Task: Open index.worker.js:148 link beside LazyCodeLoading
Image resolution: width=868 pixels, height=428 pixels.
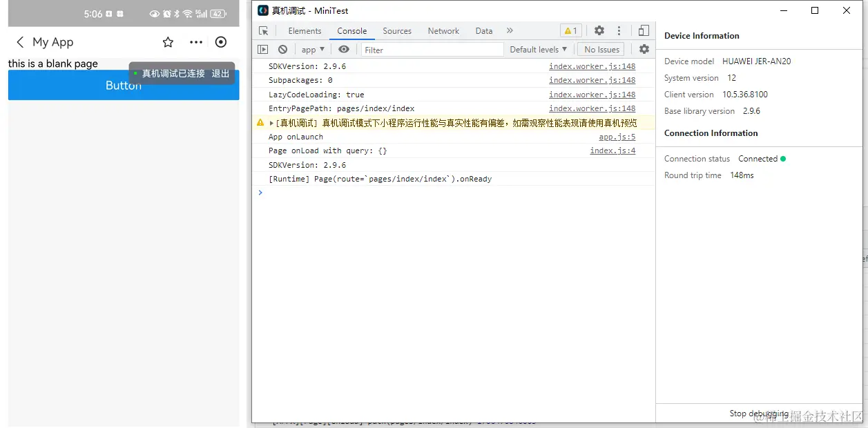Action: 592,95
